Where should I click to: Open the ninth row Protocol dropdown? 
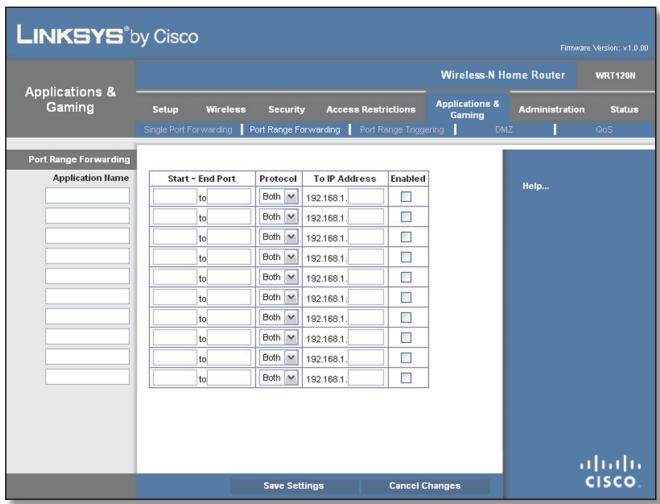[279, 358]
